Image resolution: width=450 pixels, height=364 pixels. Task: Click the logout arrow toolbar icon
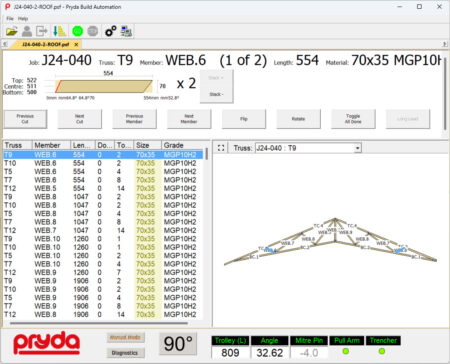tap(42, 31)
